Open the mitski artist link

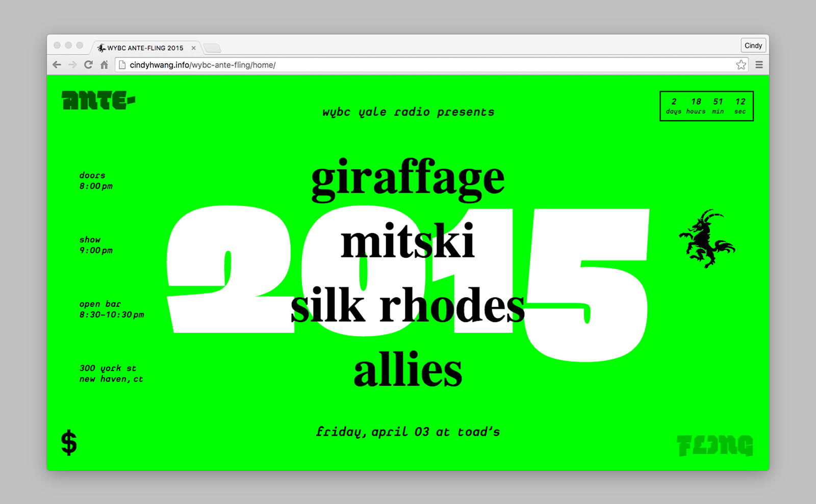pyautogui.click(x=408, y=242)
